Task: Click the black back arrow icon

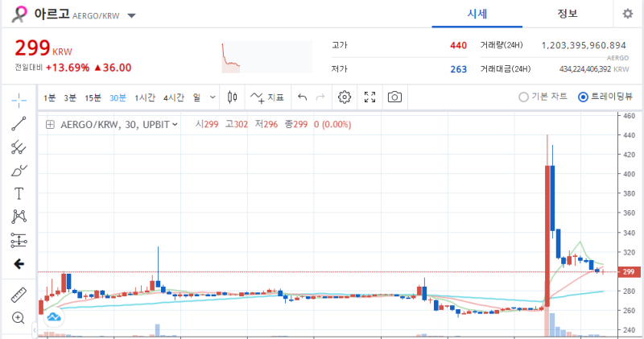Action: coord(19,264)
